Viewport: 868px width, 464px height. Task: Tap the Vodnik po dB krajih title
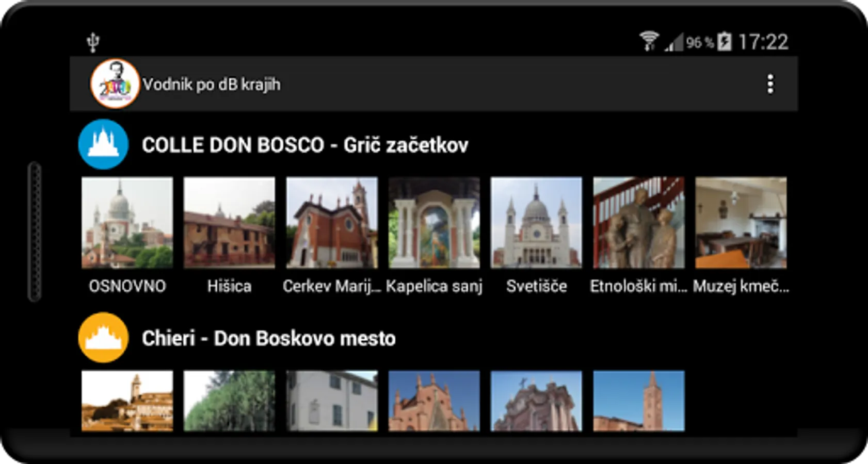pyautogui.click(x=212, y=84)
